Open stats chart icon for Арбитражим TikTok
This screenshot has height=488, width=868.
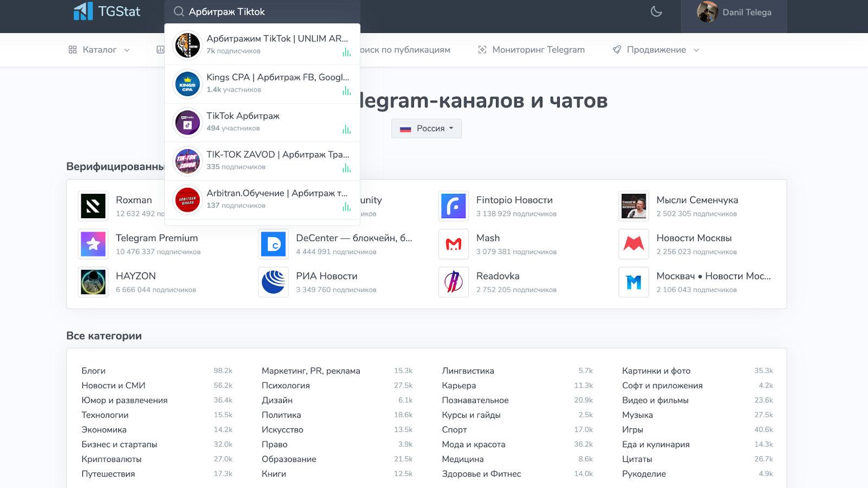click(x=346, y=52)
